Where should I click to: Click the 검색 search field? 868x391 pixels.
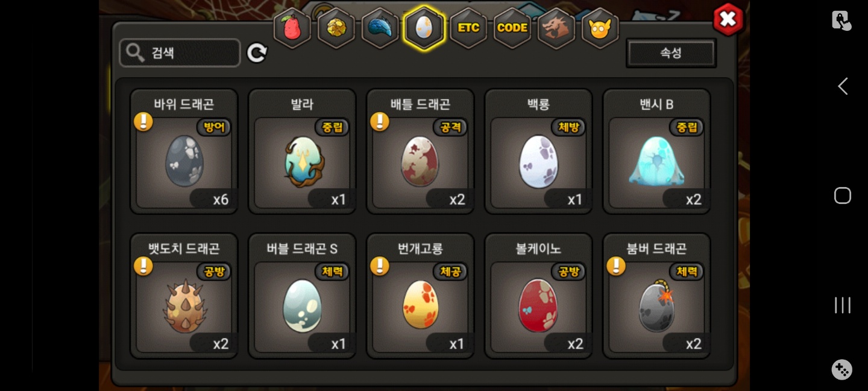180,53
